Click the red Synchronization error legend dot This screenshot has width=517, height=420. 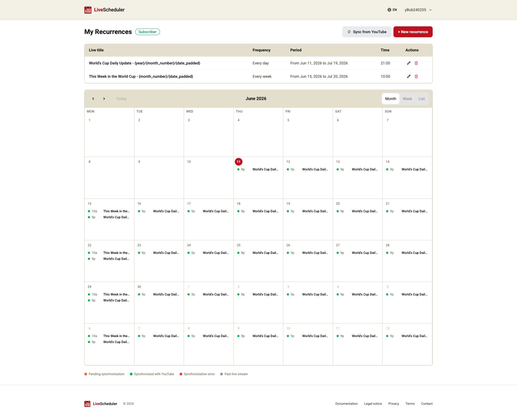pyautogui.click(x=181, y=374)
